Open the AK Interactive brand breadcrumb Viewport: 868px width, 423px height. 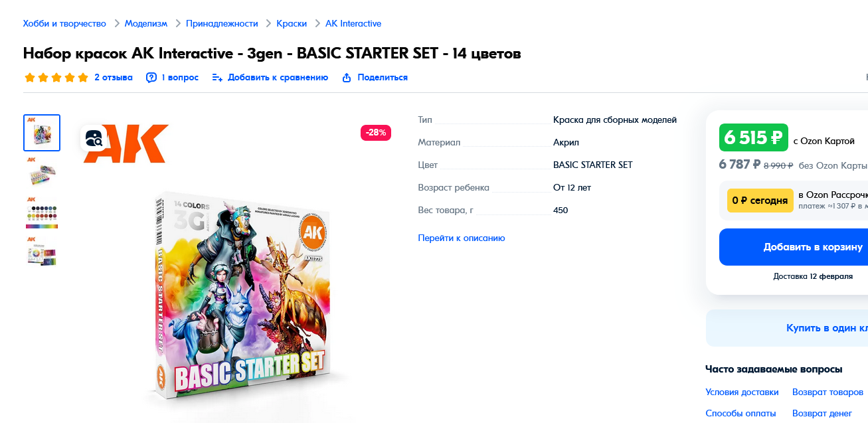[353, 23]
